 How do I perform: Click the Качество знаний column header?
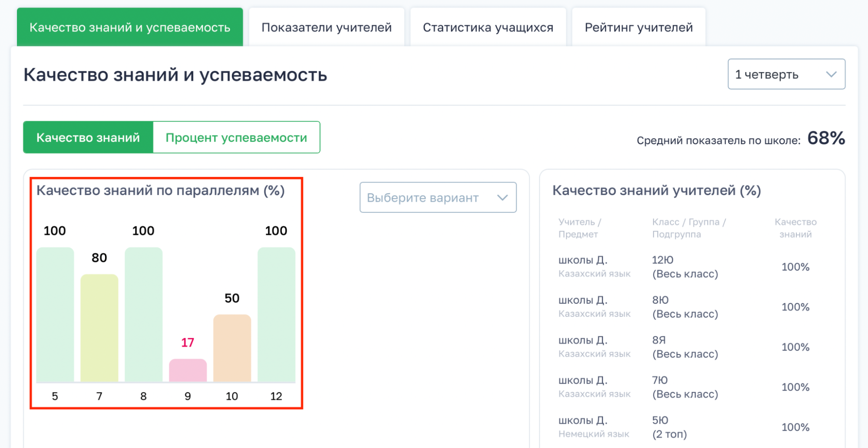click(795, 228)
